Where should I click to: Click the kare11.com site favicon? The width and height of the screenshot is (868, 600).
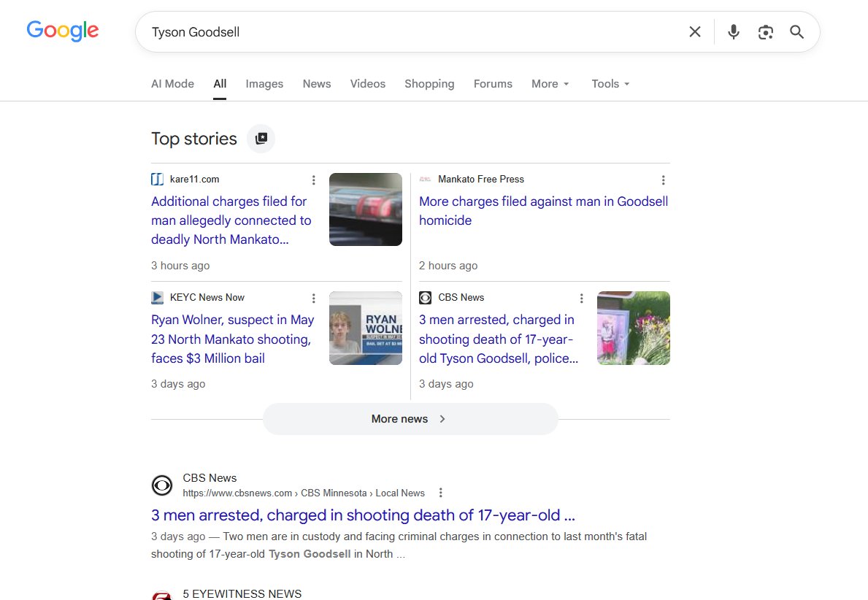point(157,180)
